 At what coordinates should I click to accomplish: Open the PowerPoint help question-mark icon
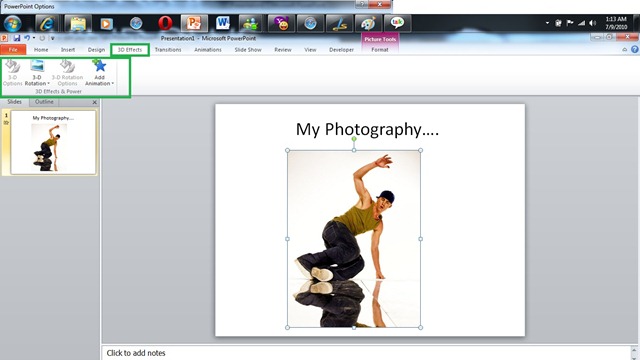(634, 49)
